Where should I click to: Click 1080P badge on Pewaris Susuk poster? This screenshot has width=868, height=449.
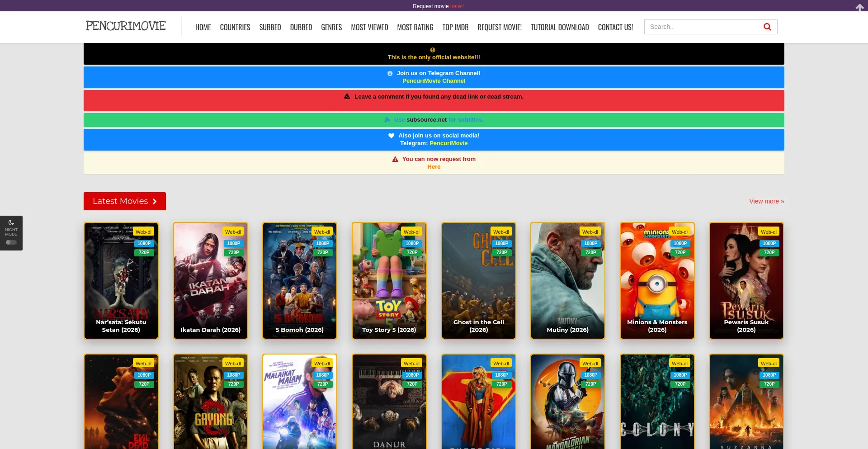coord(769,243)
